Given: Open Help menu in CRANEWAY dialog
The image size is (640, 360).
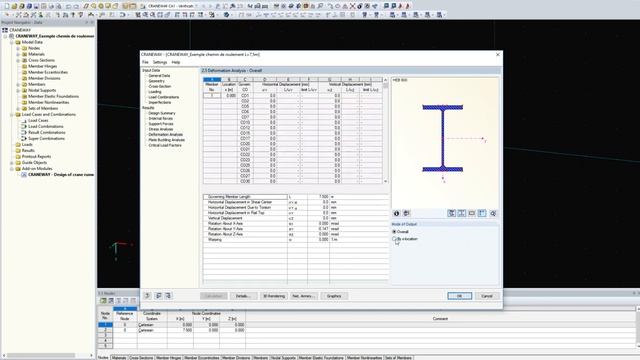Looking at the screenshot, I should 176,62.
